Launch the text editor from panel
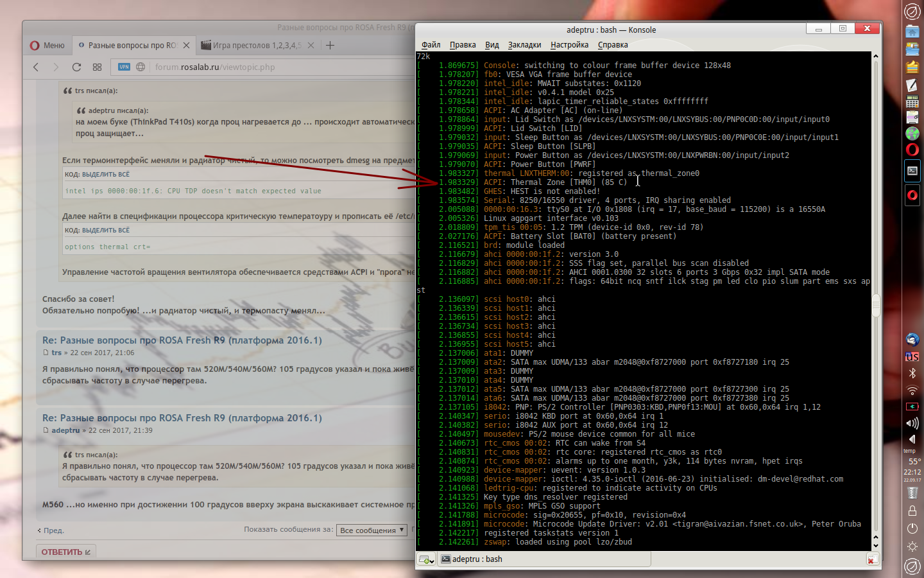Screen dimensions: 924x578 point(912,85)
